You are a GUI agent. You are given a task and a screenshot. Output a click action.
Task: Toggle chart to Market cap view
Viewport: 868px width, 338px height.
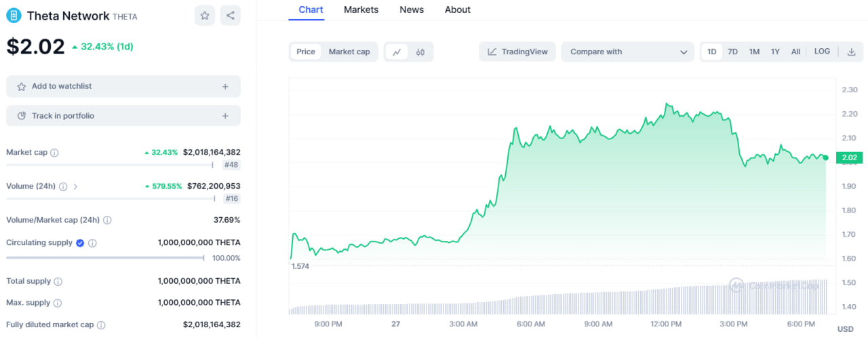point(349,52)
